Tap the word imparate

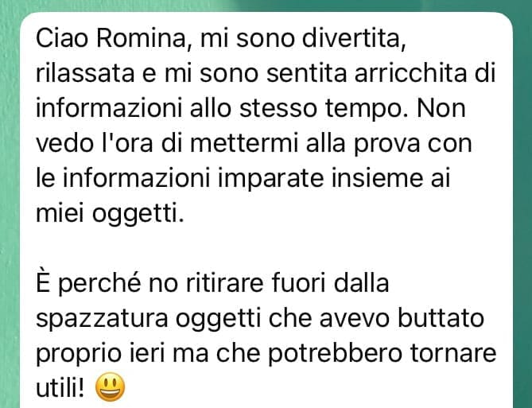(270, 180)
